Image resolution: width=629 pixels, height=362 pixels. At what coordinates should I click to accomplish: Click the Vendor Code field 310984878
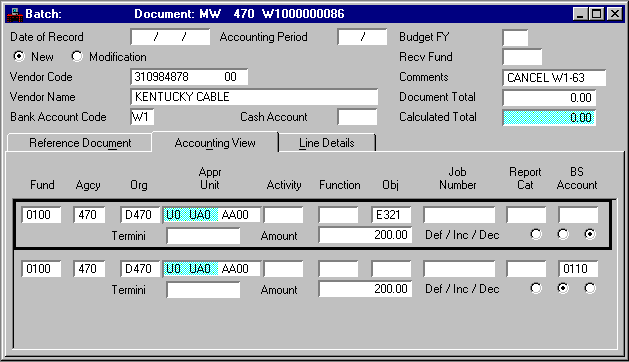(189, 77)
